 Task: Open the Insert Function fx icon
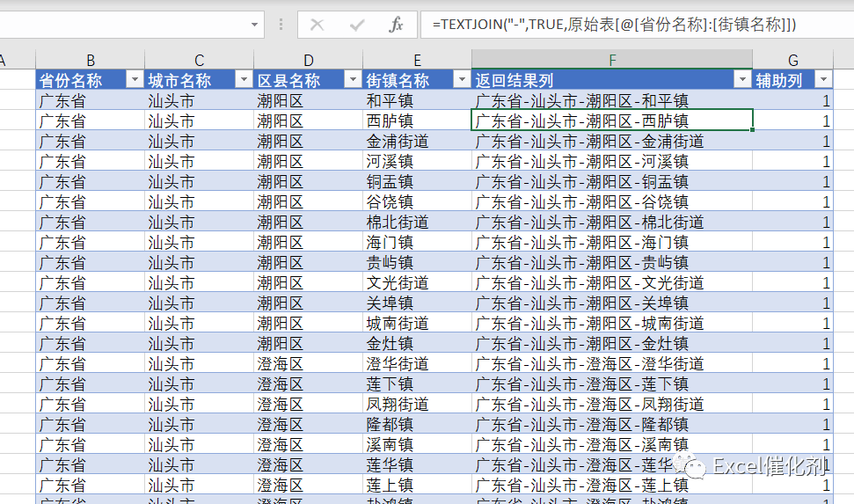pyautogui.click(x=396, y=25)
